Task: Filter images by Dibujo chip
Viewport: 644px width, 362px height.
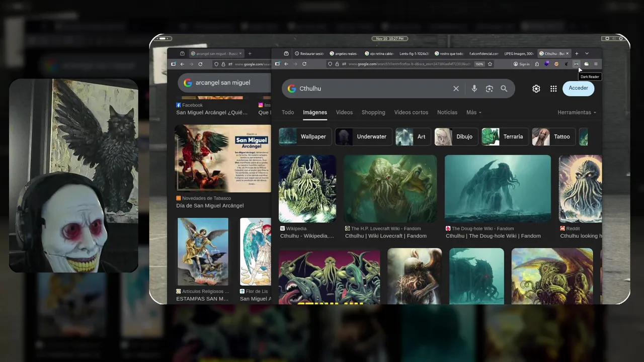Action: click(x=456, y=136)
